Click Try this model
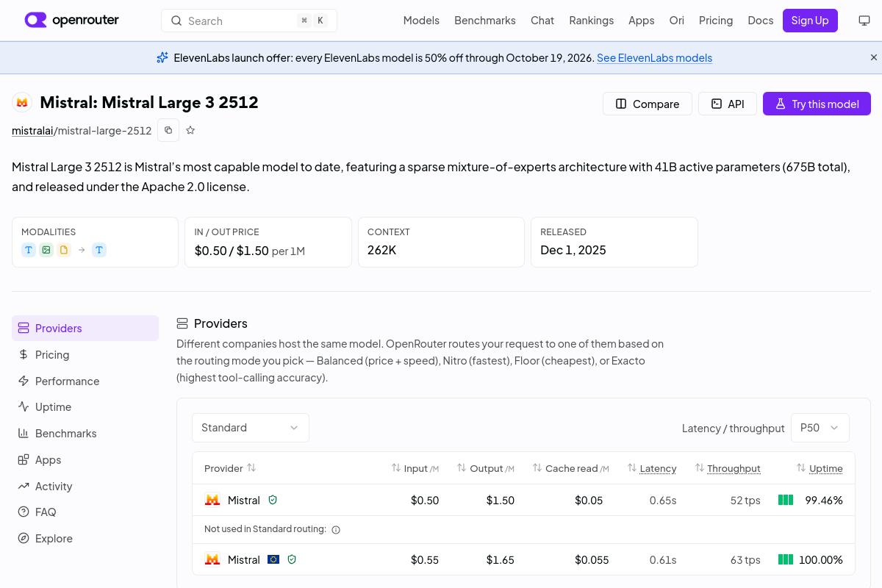 coord(817,104)
